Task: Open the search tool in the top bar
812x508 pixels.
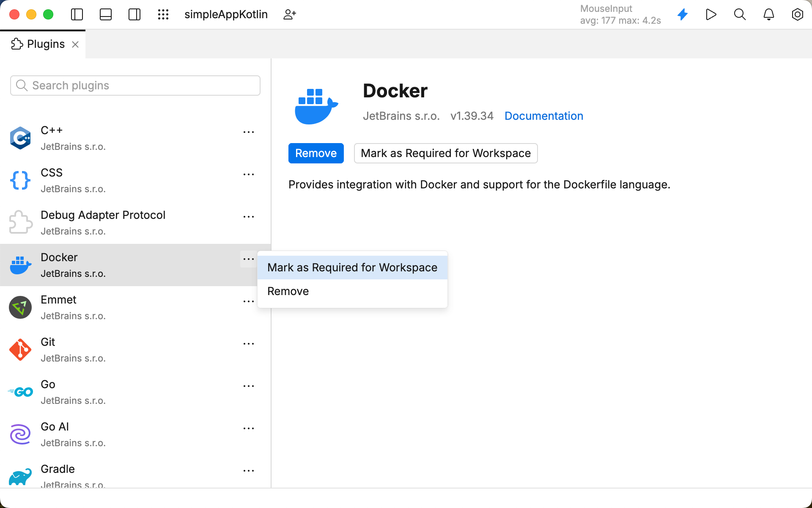Action: point(740,14)
